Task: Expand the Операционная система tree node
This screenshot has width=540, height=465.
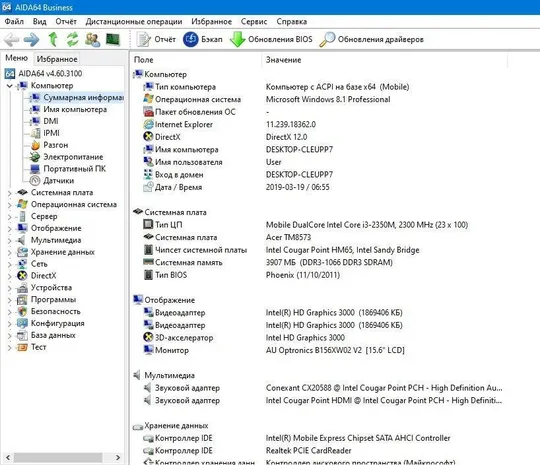Action: tap(10, 205)
